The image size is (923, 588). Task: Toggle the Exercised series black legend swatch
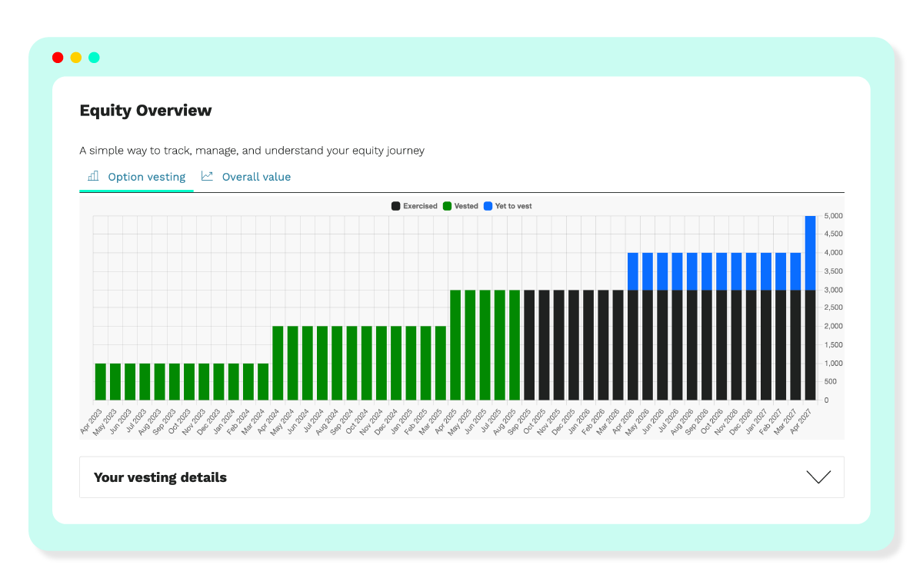(x=395, y=206)
